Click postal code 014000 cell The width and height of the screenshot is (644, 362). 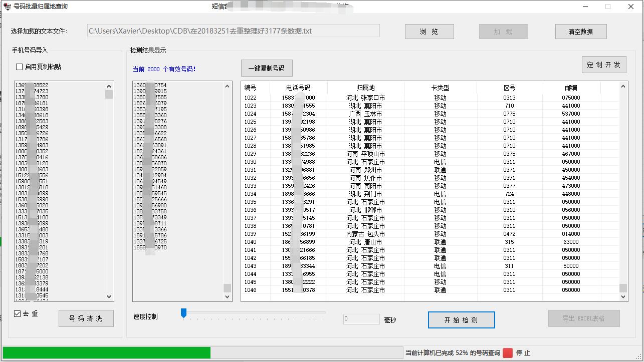(x=571, y=234)
